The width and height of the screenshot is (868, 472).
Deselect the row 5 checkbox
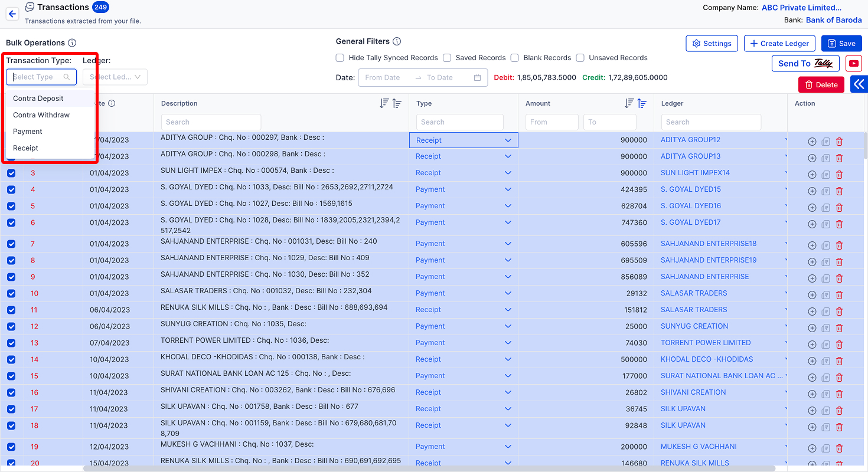pyautogui.click(x=11, y=206)
